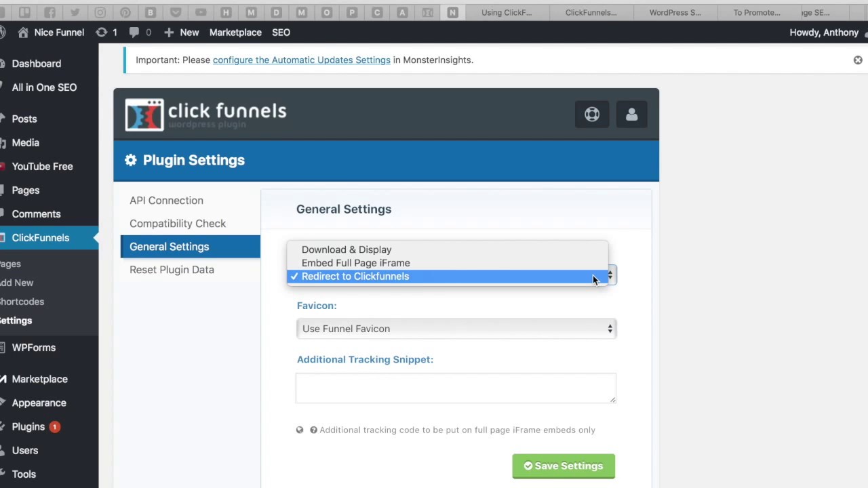Switch to the B favicon browser tab
The image size is (868, 488).
(151, 12)
